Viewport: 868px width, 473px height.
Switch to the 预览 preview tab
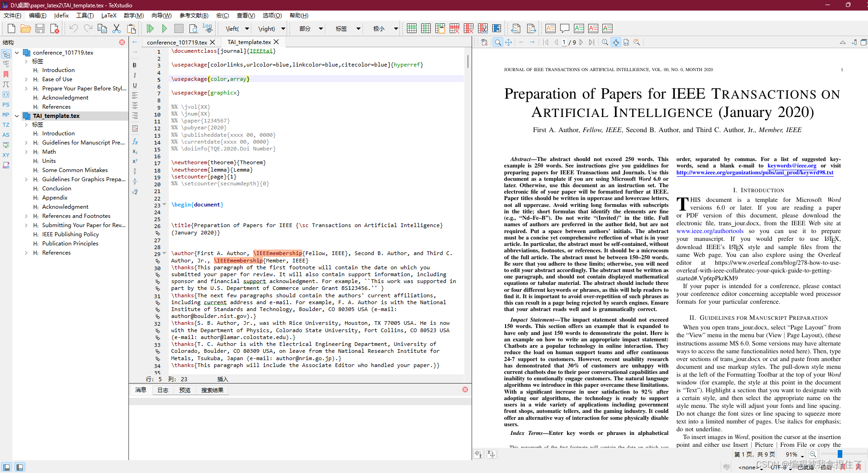(x=185, y=390)
